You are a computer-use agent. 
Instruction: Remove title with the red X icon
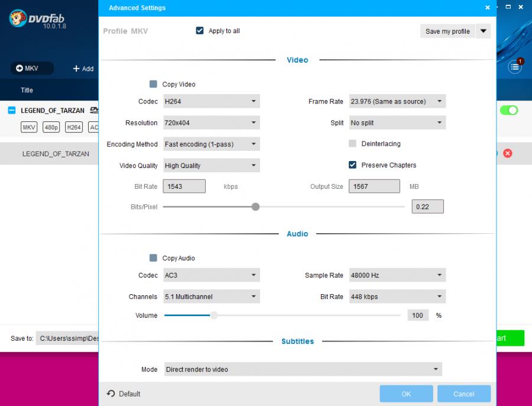[507, 153]
